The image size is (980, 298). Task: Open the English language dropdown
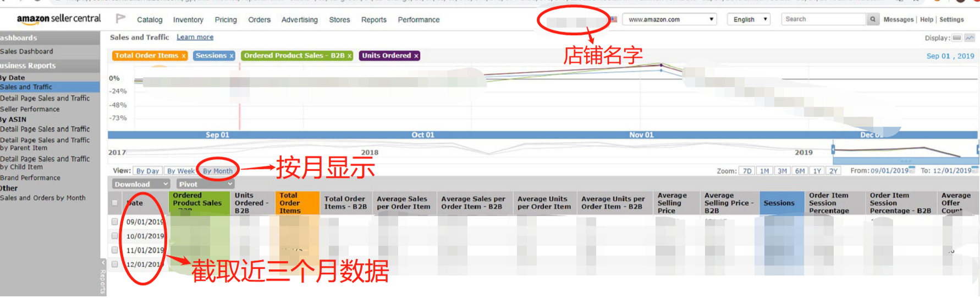748,19
